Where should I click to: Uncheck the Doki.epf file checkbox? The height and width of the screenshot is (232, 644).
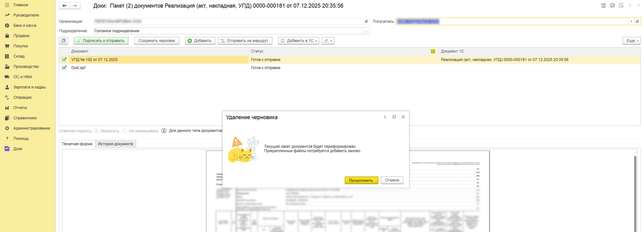[x=64, y=68]
